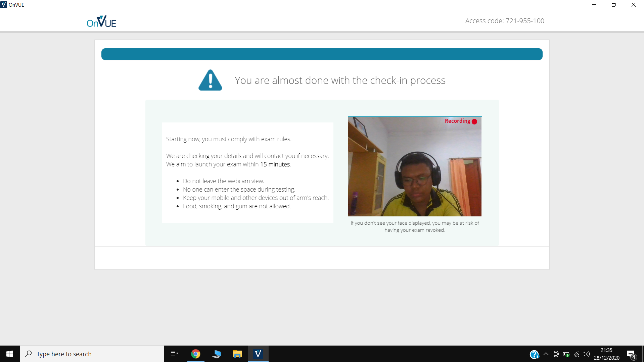Click the blue warning triangle icon

[210, 80]
